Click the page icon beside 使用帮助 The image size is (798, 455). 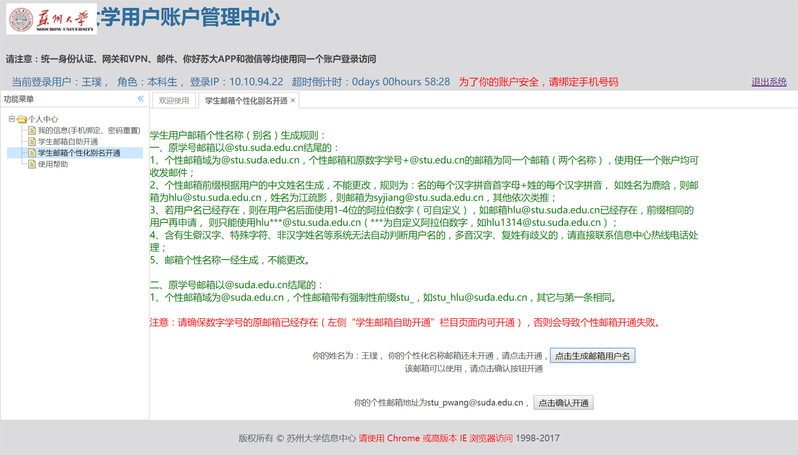32,164
